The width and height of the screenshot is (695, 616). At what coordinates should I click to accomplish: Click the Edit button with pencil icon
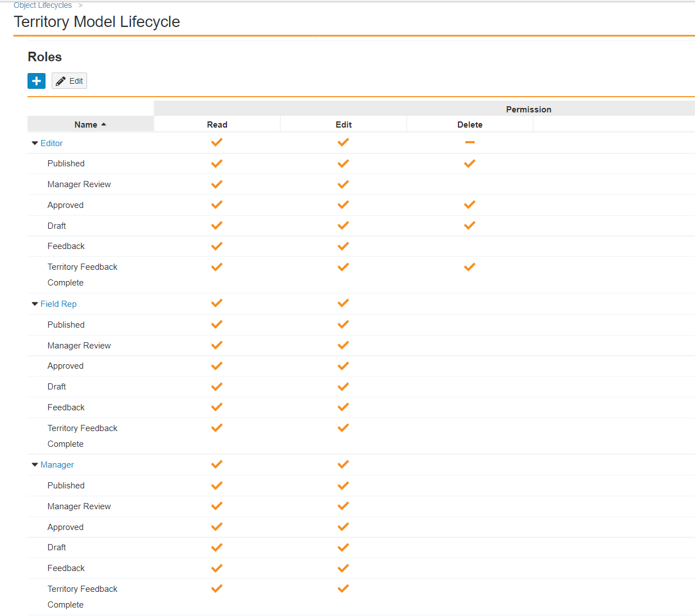[x=69, y=81]
